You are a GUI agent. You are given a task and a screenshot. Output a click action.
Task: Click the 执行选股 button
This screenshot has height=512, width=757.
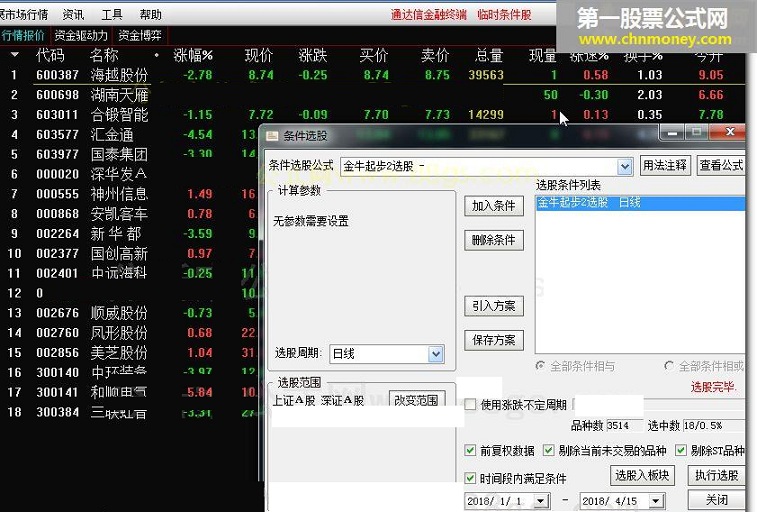tap(716, 475)
